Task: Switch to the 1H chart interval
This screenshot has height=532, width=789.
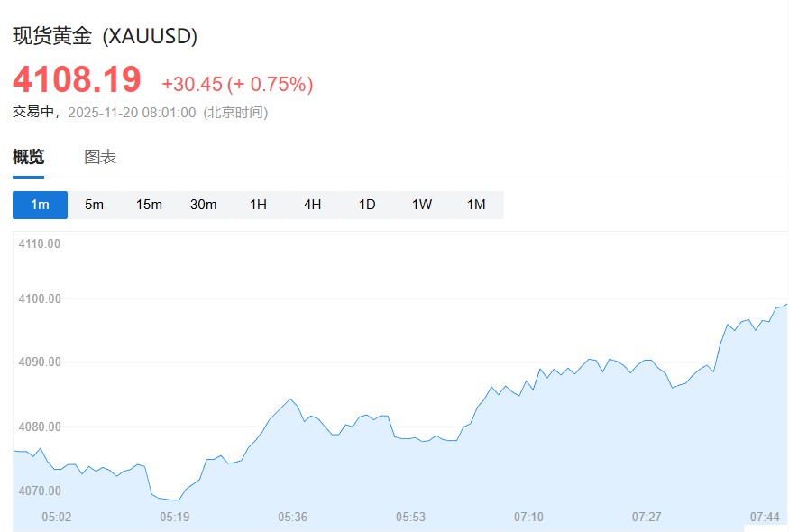Action: [258, 205]
